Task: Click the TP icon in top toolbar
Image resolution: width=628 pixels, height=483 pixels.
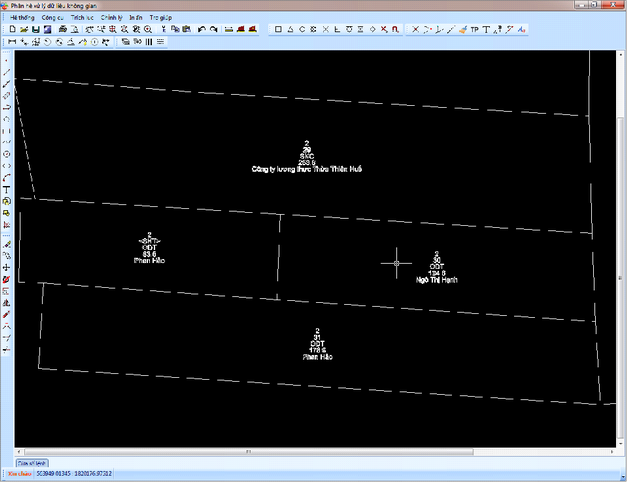Action: click(474, 30)
